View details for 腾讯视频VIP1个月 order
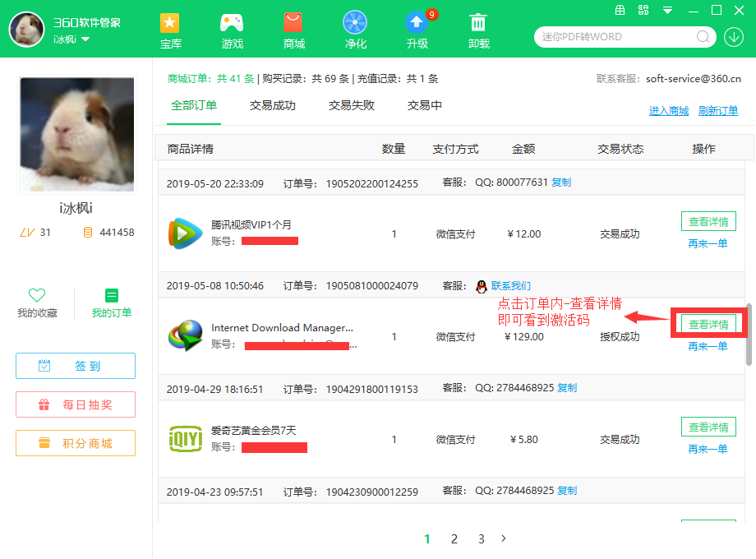This screenshot has width=756, height=559. [708, 222]
